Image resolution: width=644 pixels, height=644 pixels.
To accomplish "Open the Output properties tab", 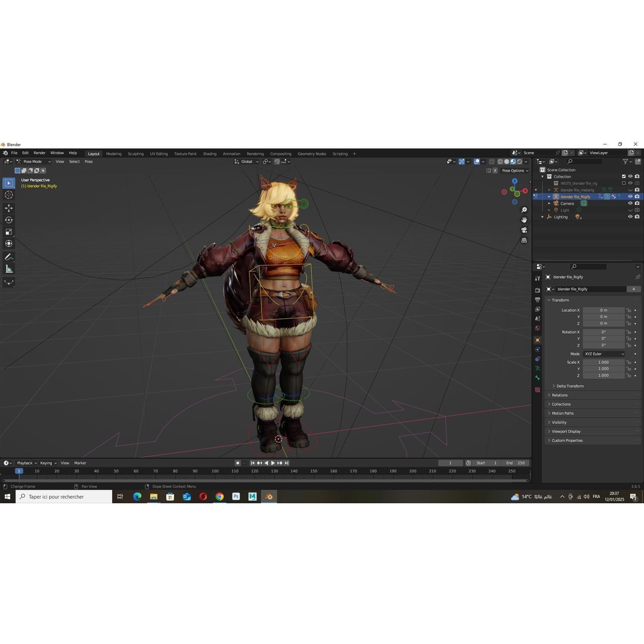I will point(537,300).
